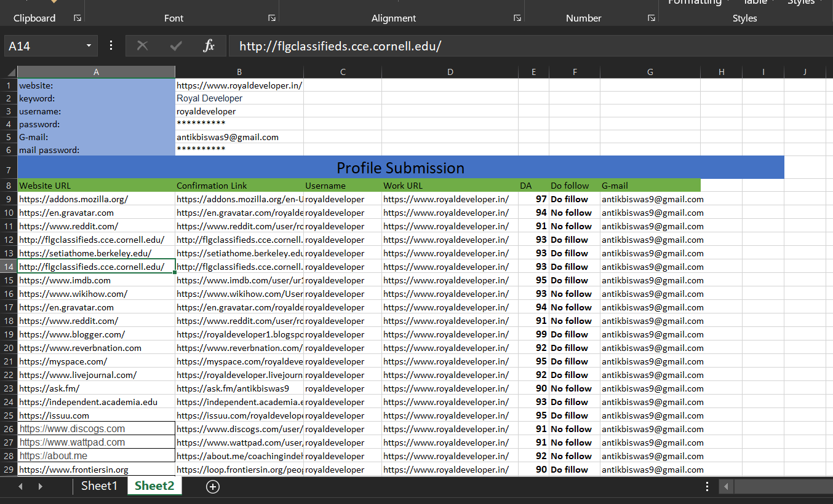Click the previous sheet navigation arrow
Screen dimensions: 833x504
coord(20,486)
